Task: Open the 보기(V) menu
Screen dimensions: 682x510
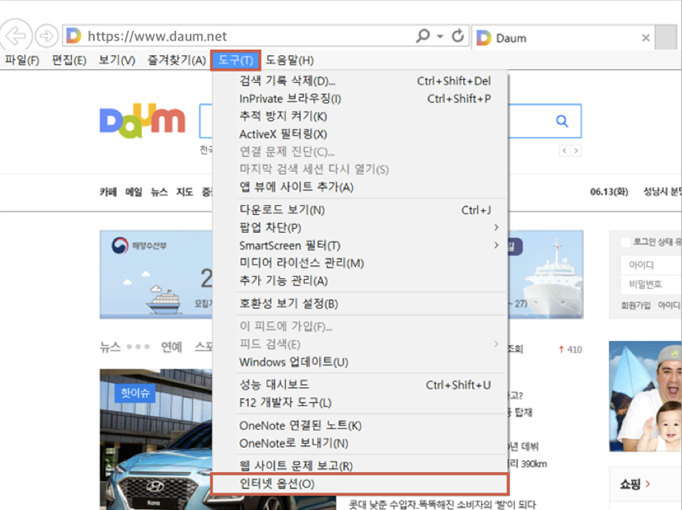Action: coord(117,60)
